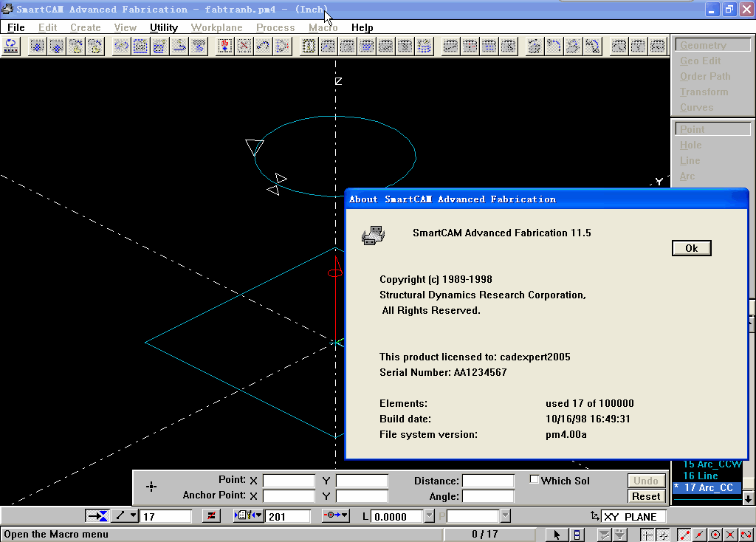Click the arc with two endpoint dots toolbar icon

(x=264, y=47)
